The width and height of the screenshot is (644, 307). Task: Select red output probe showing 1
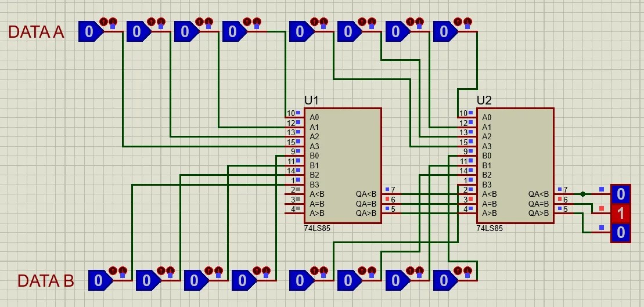tap(621, 214)
